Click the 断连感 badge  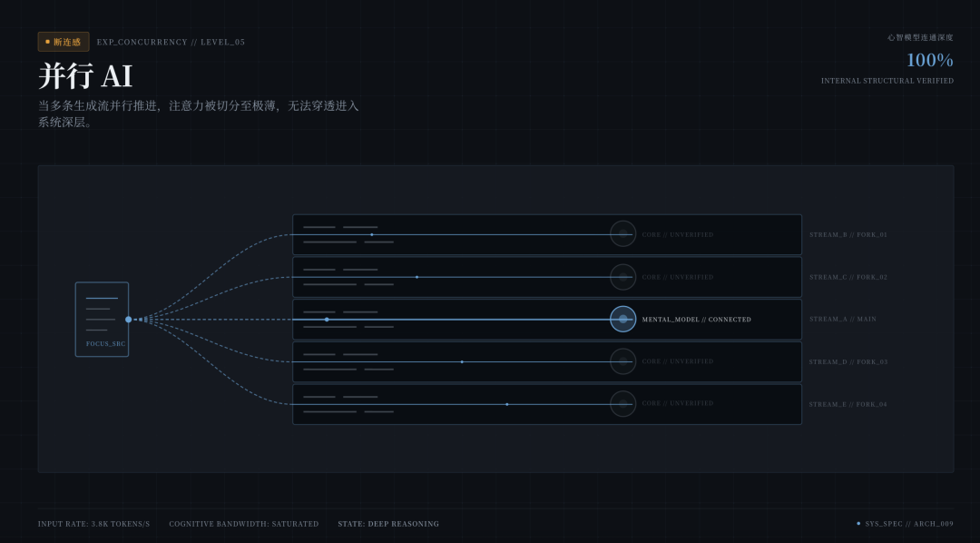(64, 42)
